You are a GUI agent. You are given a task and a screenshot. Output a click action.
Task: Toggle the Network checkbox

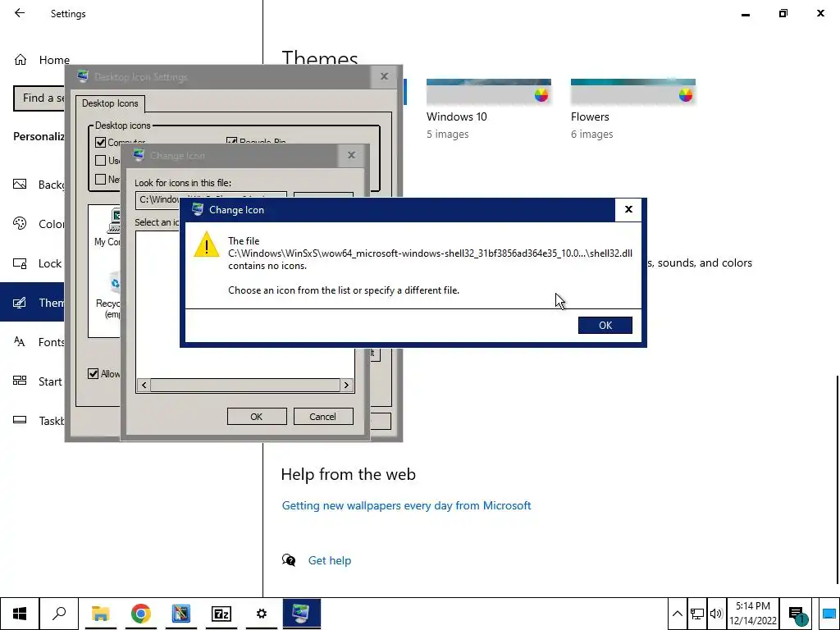click(100, 179)
